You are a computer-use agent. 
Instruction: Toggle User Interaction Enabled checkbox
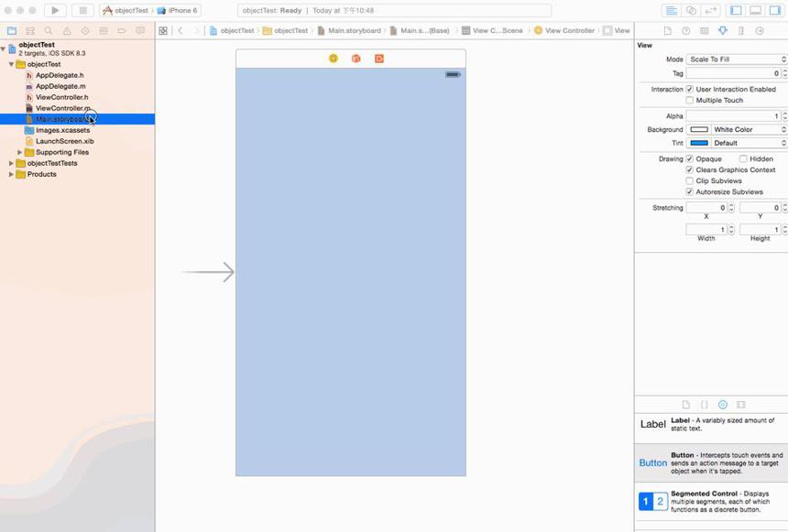[x=689, y=89]
